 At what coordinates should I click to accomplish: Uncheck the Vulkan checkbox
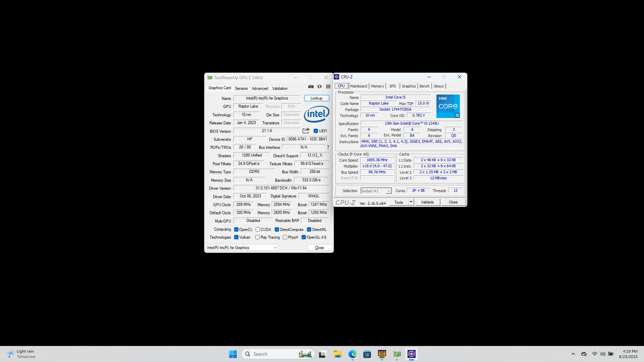tap(236, 237)
